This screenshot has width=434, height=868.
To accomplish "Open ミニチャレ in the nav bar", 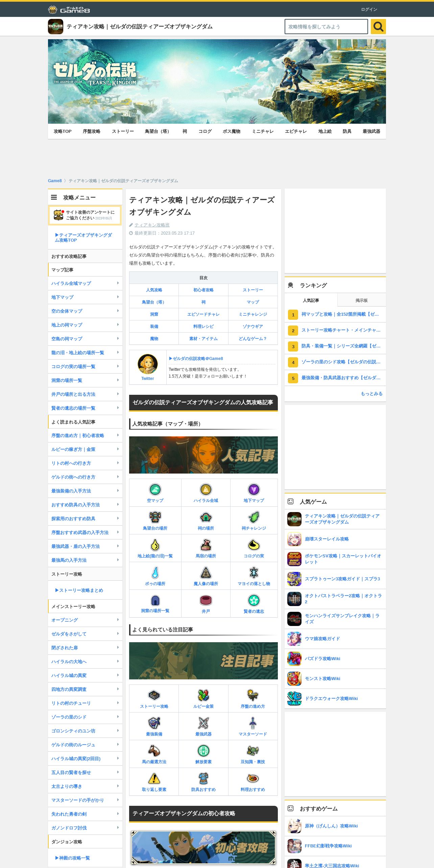I will (263, 131).
